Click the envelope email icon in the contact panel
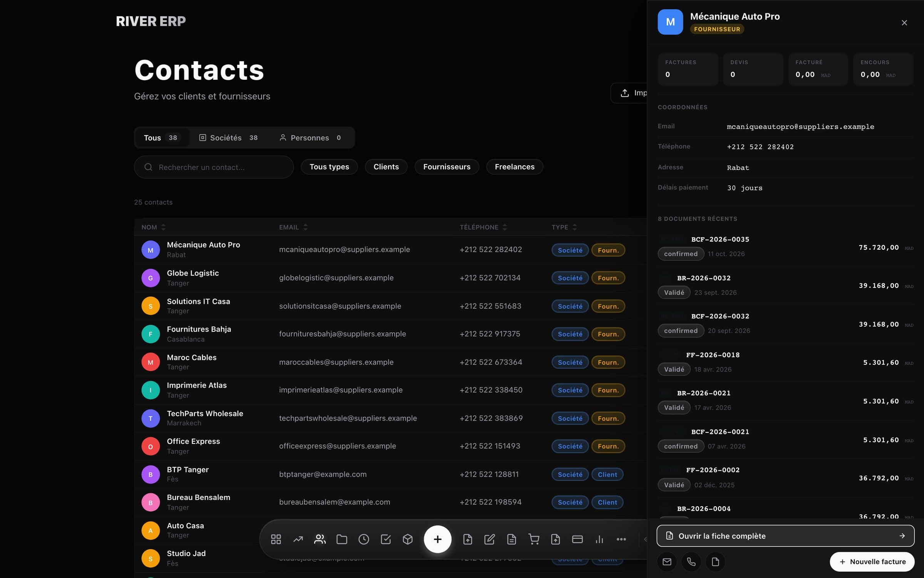 coord(667,562)
